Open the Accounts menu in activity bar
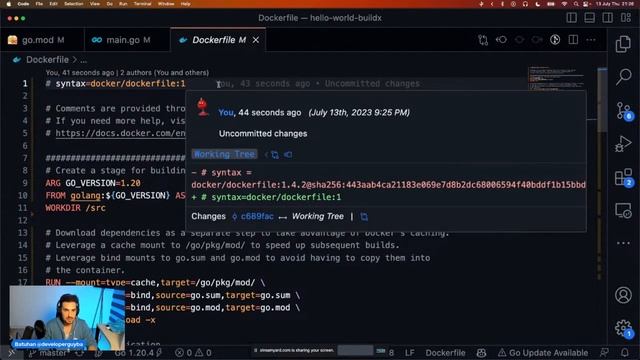 coord(623,295)
